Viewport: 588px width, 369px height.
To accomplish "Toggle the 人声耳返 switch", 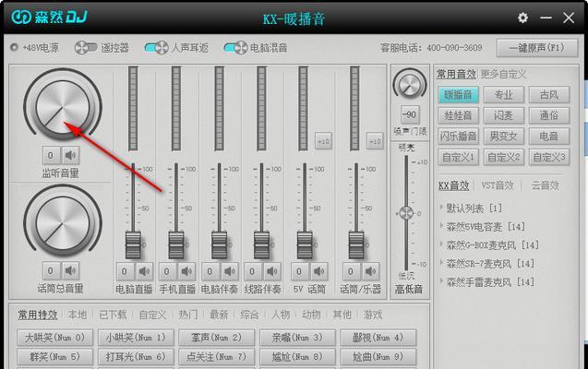I will pos(156,48).
